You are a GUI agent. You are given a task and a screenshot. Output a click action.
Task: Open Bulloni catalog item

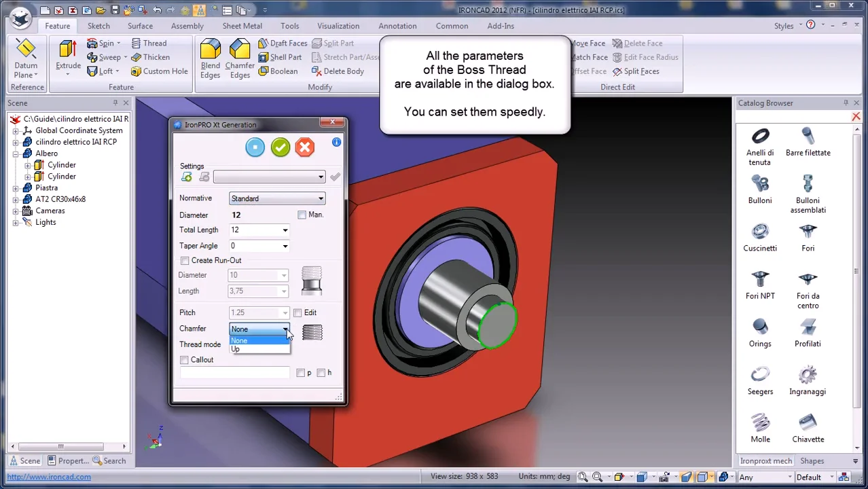pos(760,189)
